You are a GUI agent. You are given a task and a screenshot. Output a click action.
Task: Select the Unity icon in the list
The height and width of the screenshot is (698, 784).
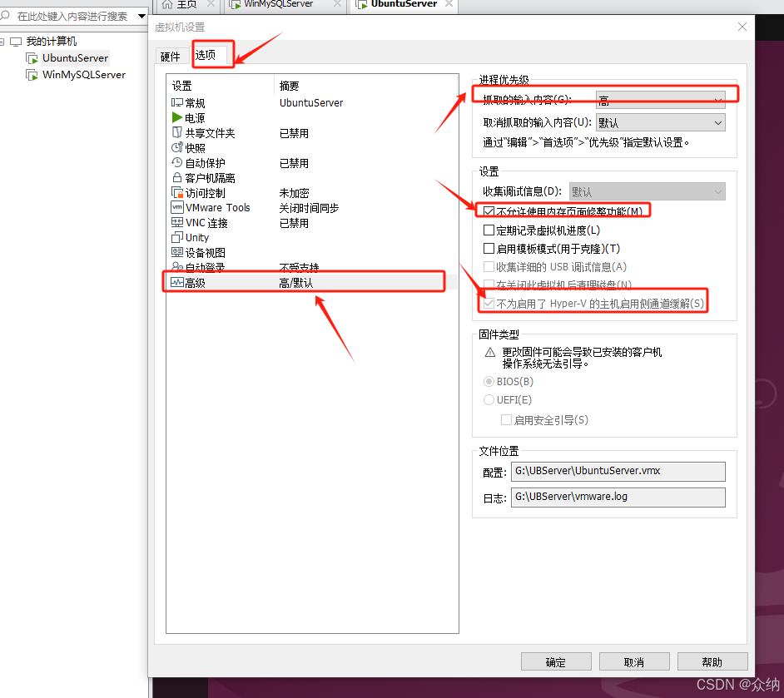click(177, 237)
